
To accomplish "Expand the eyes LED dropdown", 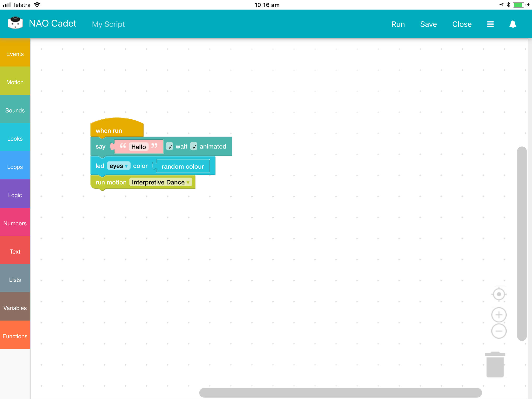I will pyautogui.click(x=119, y=166).
